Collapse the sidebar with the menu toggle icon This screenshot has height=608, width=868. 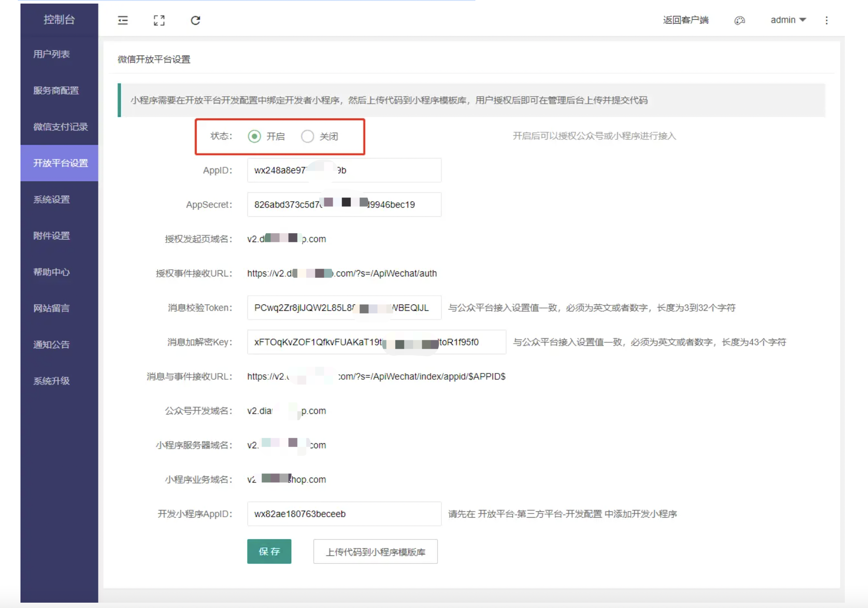[x=122, y=20]
